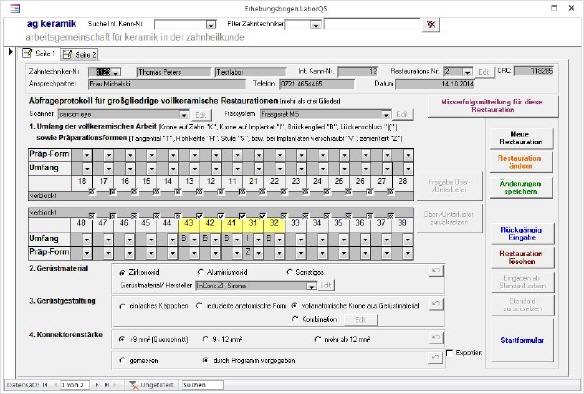Click the Datum field showing 14.10.2014
The image size is (584, 394).
coord(435,84)
